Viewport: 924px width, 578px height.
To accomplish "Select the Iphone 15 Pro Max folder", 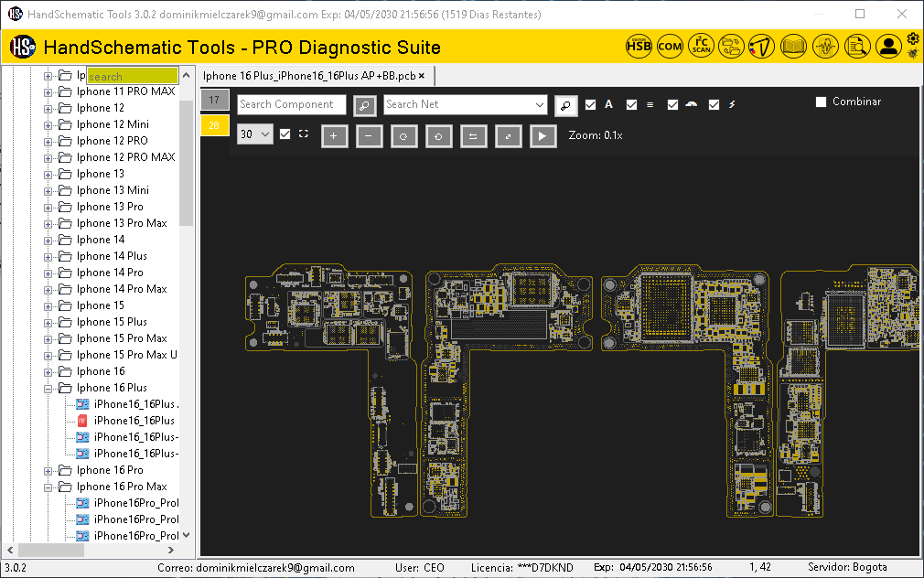I will pos(122,338).
